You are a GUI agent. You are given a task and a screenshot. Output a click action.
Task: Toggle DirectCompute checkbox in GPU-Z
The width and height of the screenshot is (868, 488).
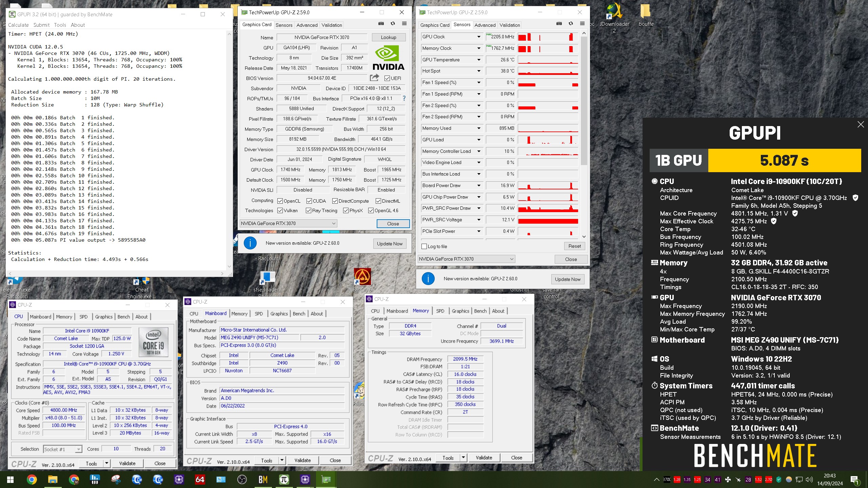(335, 201)
